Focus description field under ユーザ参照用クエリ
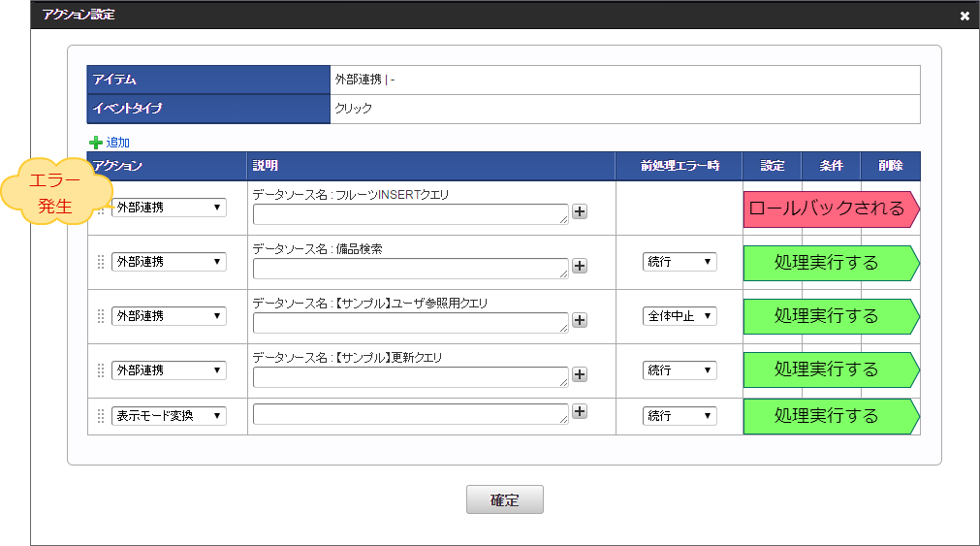Screen dimensions: 980x546 411,323
